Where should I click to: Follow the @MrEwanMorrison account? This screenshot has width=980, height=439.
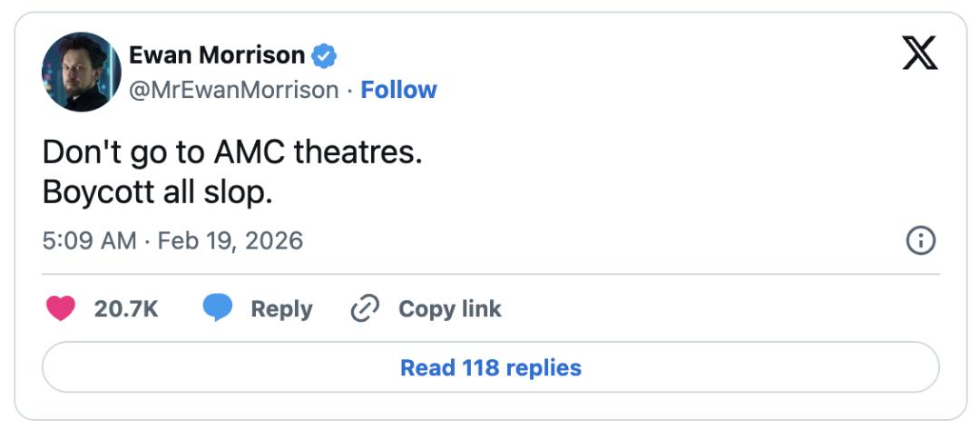pos(398,90)
